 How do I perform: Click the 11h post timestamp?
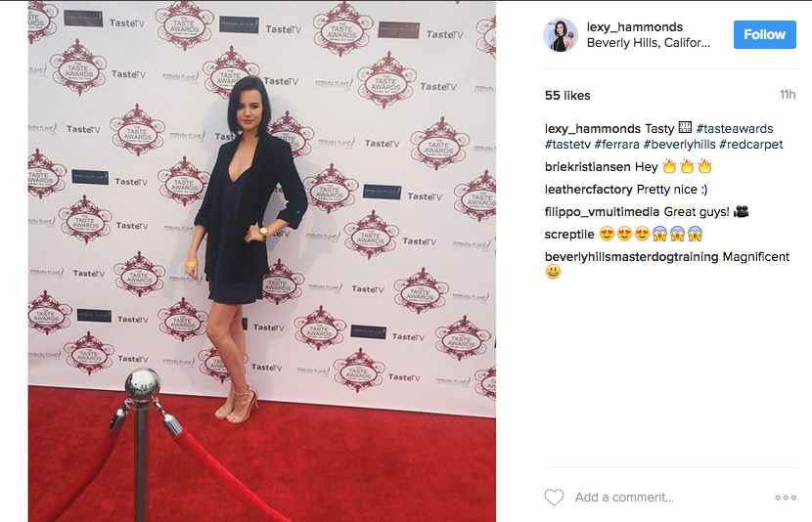[x=788, y=95]
